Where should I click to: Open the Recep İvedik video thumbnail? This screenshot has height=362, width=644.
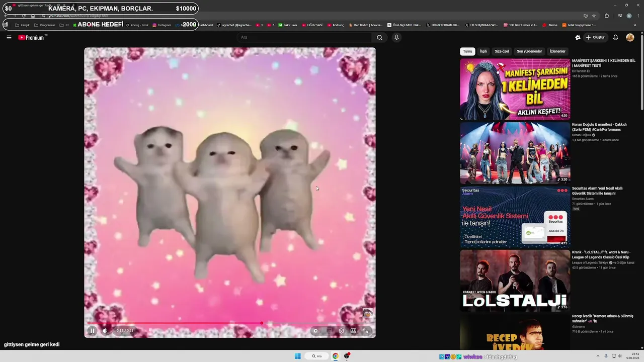(x=515, y=332)
